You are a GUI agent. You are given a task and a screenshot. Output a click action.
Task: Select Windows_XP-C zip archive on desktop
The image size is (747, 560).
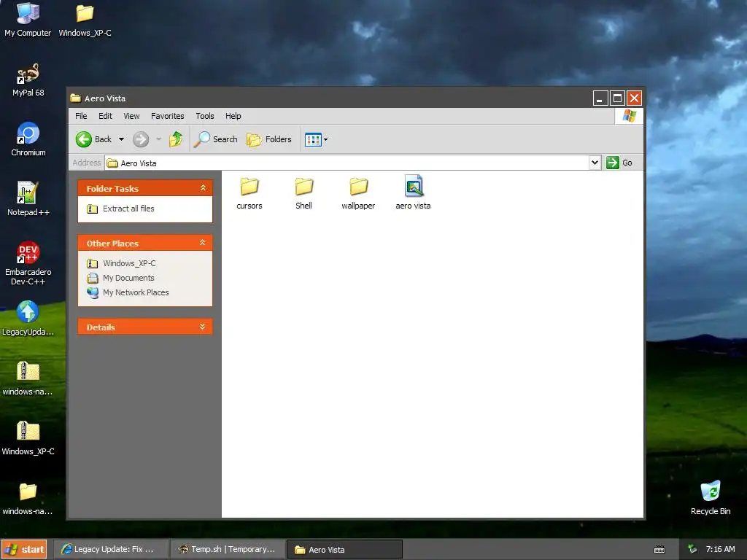(x=28, y=438)
